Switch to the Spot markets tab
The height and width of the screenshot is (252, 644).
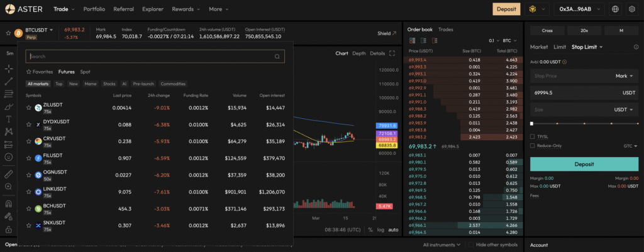point(85,72)
